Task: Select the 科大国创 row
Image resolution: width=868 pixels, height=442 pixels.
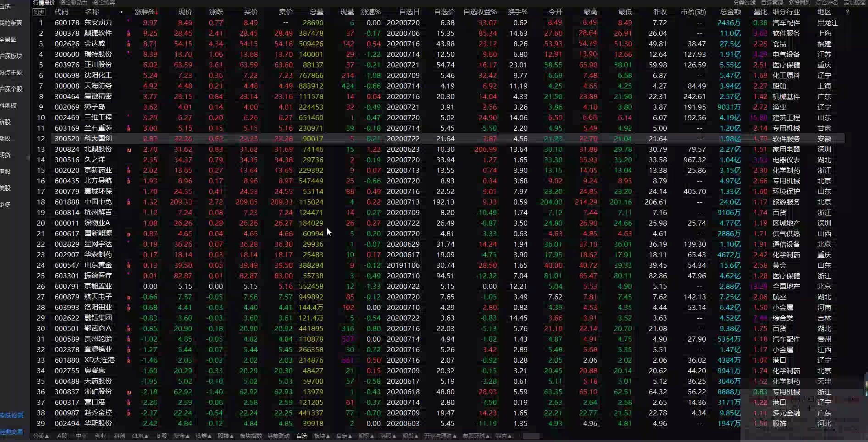Action: pyautogui.click(x=438, y=138)
